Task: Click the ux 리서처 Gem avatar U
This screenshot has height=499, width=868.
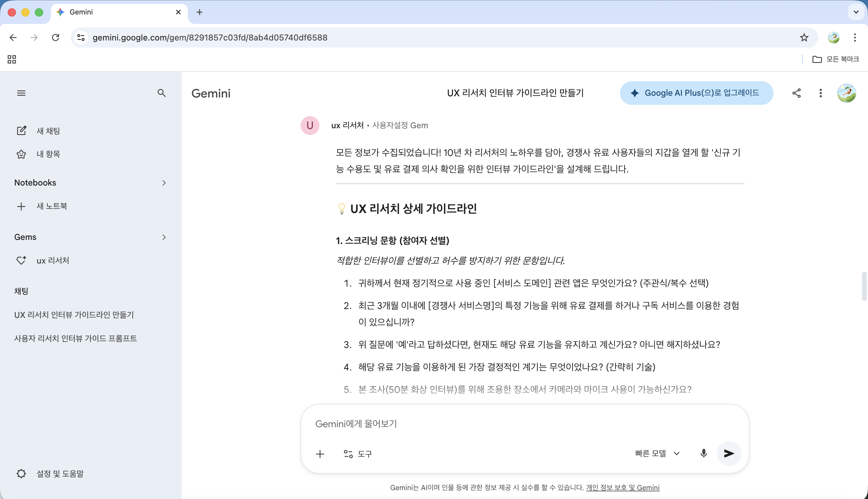Action: click(x=310, y=126)
